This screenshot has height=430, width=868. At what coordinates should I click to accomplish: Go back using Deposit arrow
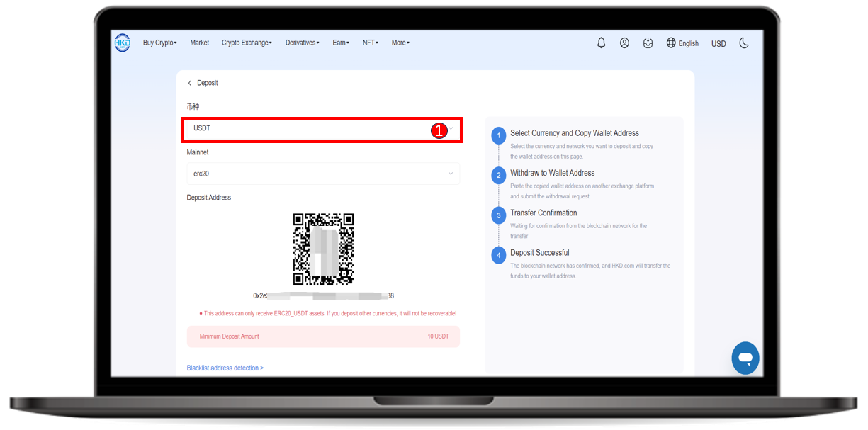click(x=190, y=83)
